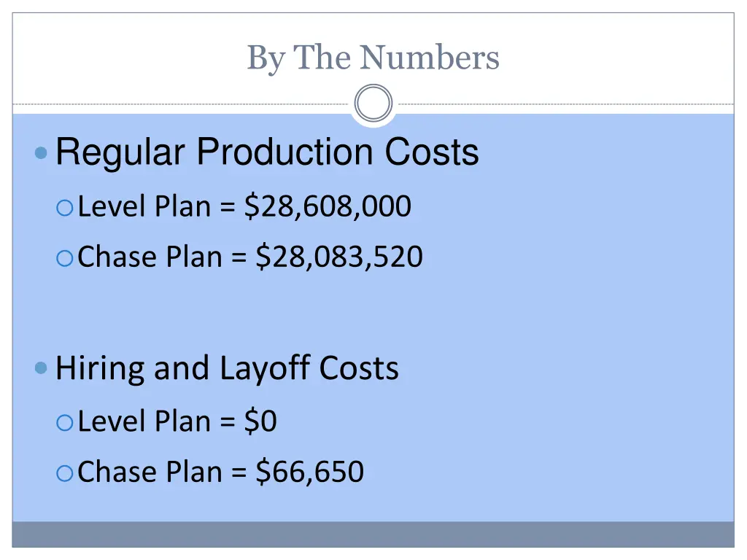Click the hollow bullet before Chase Plan = $66,650

(64, 473)
